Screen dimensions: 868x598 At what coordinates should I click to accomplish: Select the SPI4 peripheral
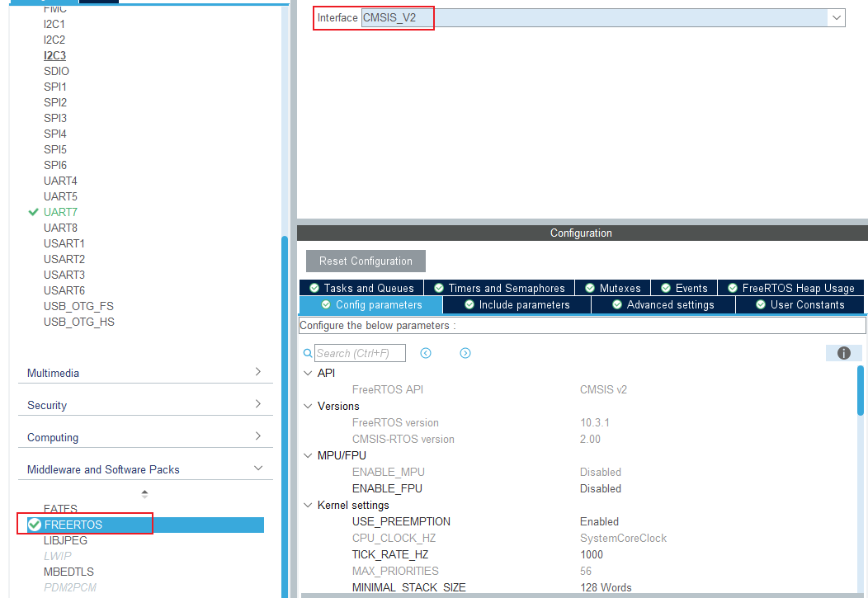click(55, 134)
